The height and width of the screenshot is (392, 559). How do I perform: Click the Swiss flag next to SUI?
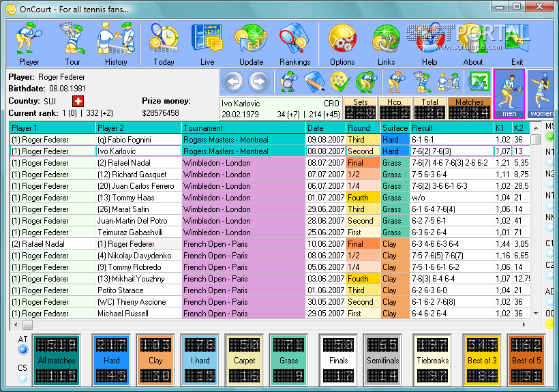pos(78,101)
